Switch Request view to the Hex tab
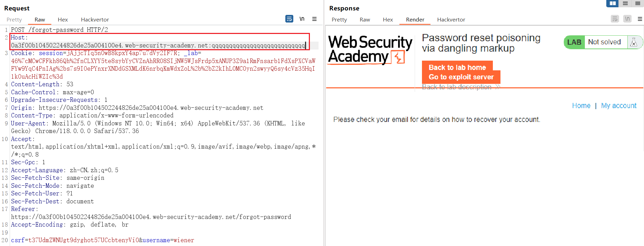This screenshot has width=644, height=246. [x=63, y=19]
